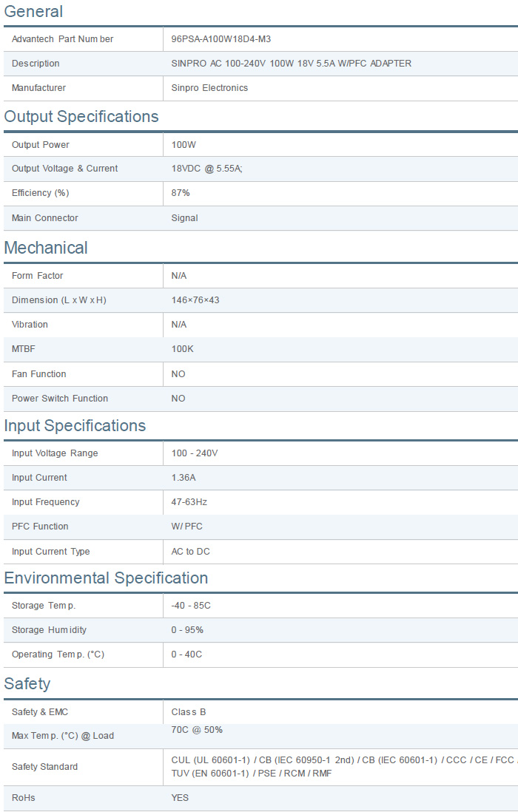Click the Input Specifications heading
The height and width of the screenshot is (812, 518).
point(75,426)
